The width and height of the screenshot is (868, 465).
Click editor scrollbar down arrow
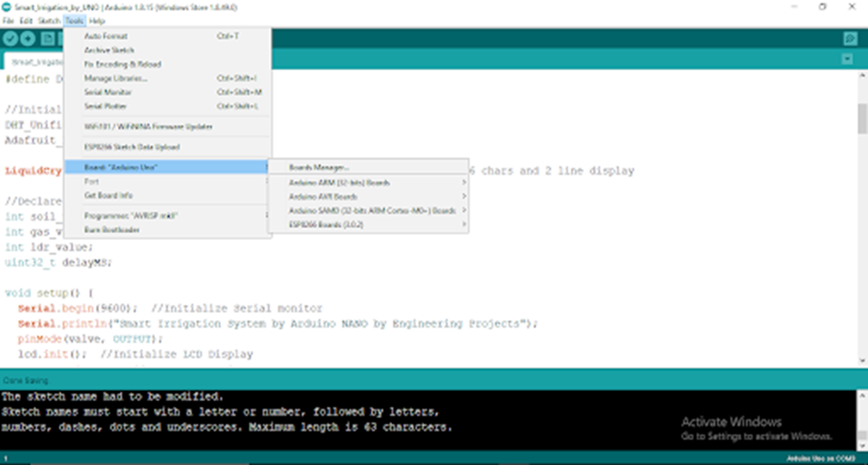coord(862,361)
